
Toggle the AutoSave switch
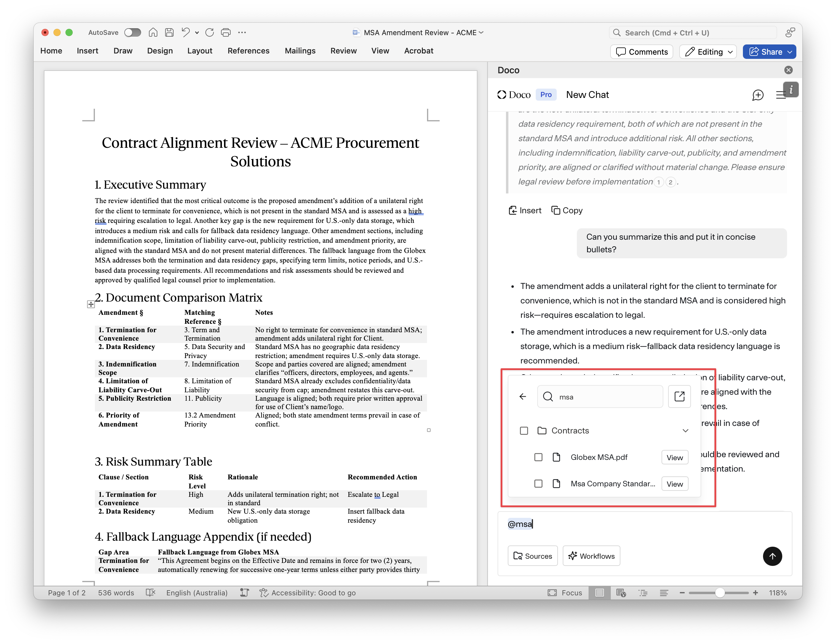(132, 32)
